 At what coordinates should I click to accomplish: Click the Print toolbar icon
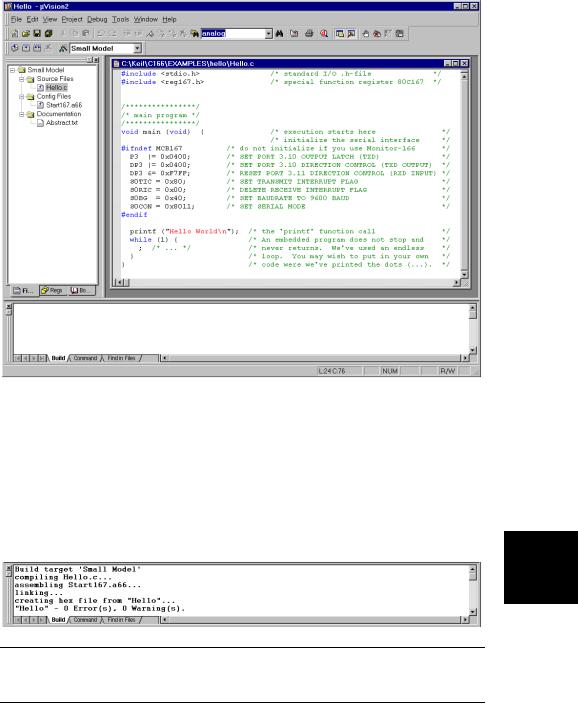(309, 34)
